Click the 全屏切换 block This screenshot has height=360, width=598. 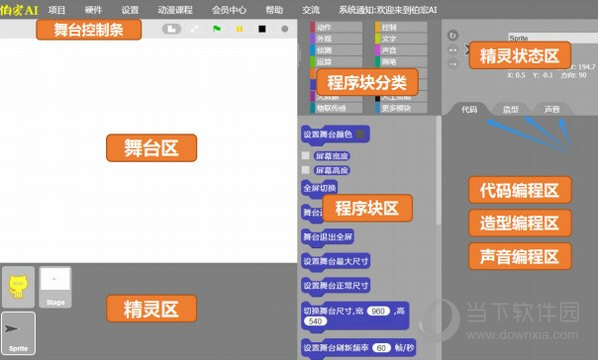click(319, 188)
